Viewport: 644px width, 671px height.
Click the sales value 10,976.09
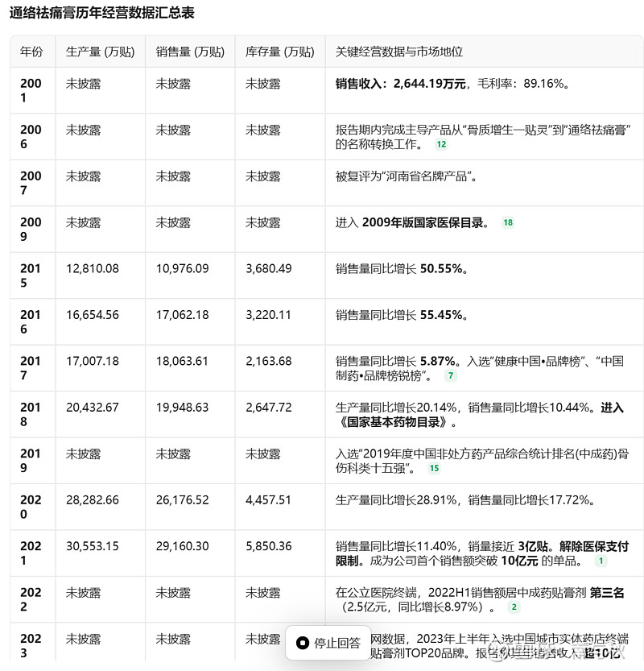tap(182, 269)
